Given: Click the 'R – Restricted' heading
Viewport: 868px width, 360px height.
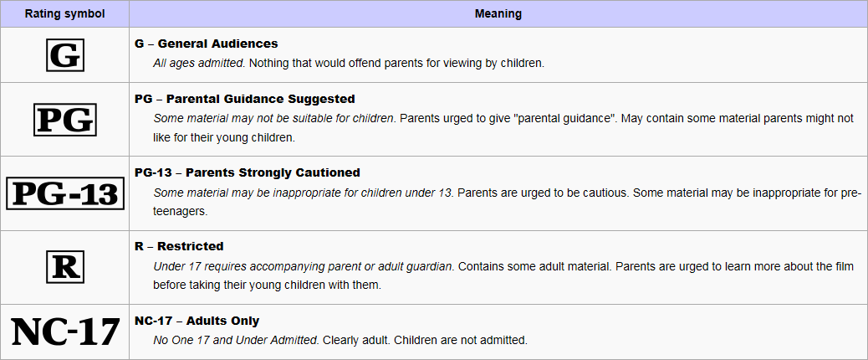Looking at the screenshot, I should coord(179,246).
